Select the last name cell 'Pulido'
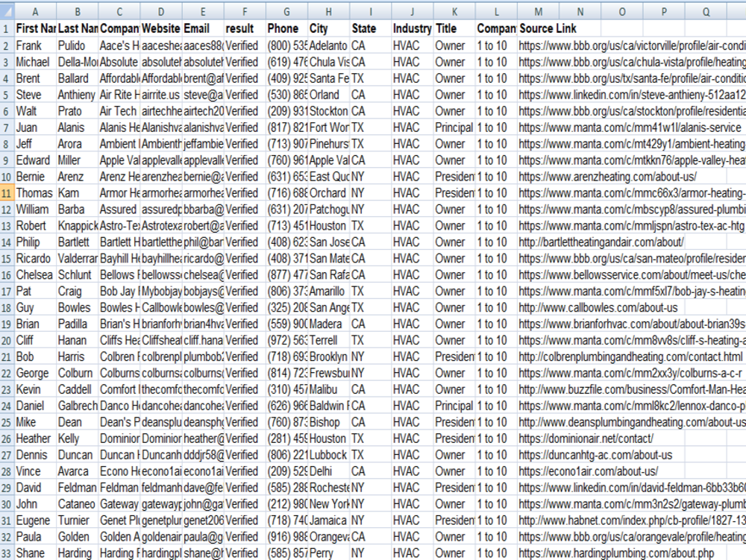This screenshot has width=746, height=560. point(78,45)
